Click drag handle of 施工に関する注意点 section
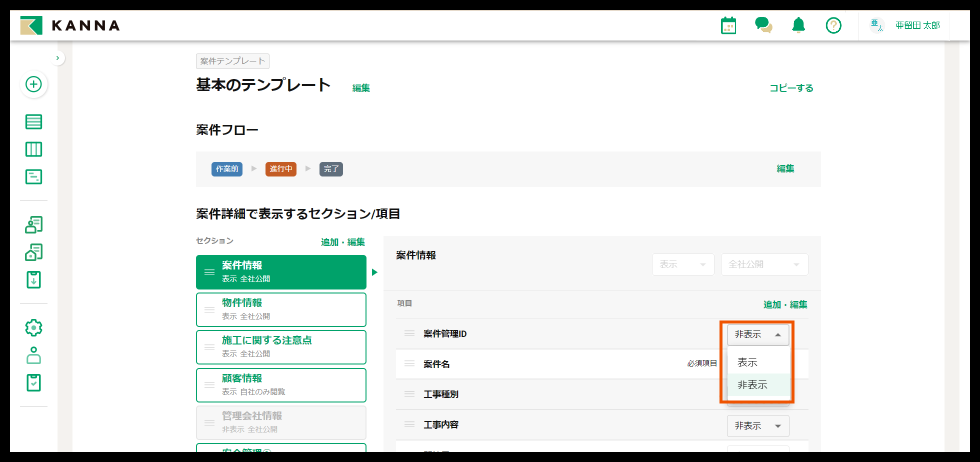 pos(209,347)
